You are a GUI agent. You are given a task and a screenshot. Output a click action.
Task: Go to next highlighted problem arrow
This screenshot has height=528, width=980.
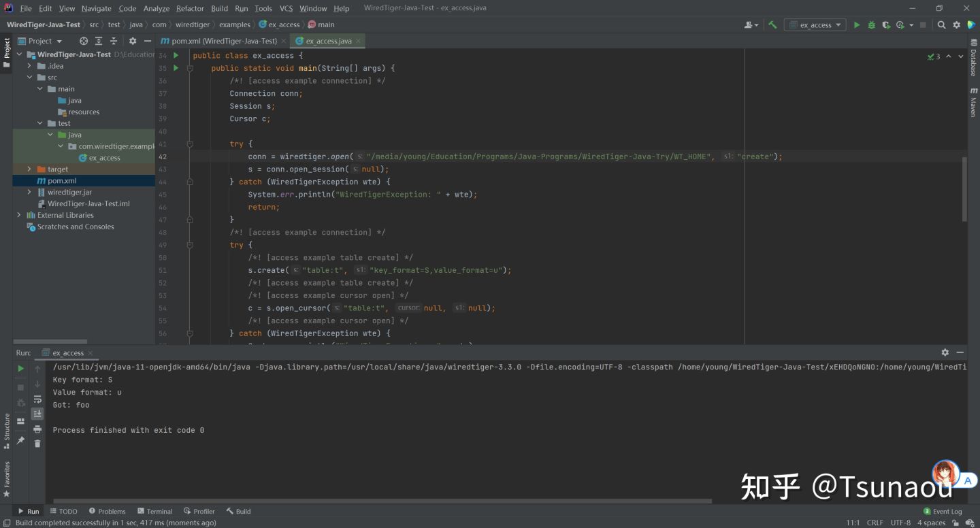tap(961, 56)
